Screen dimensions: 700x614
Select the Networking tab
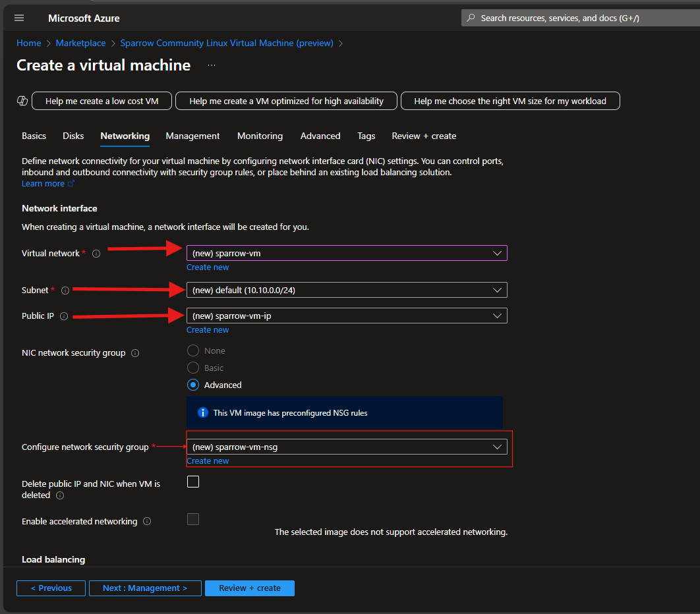[x=125, y=136]
